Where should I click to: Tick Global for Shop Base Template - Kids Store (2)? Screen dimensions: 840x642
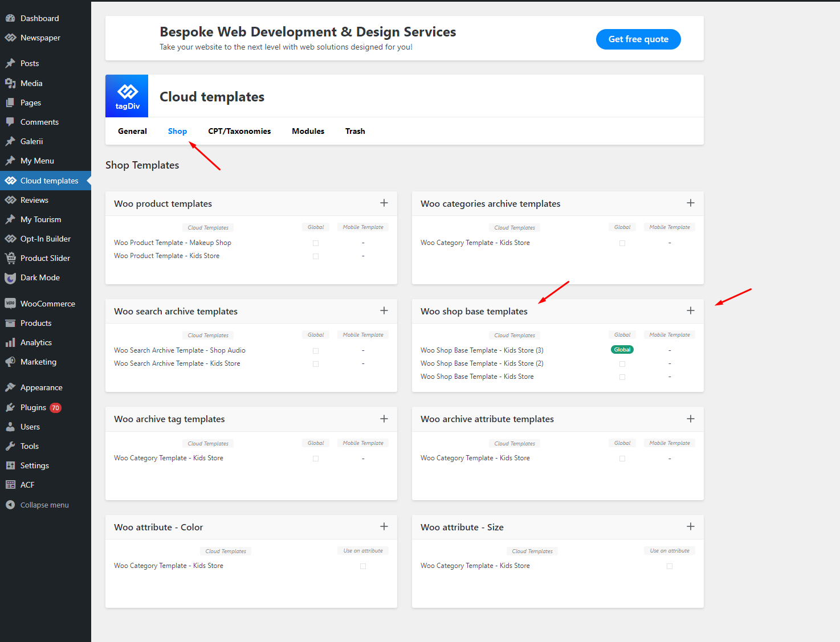[622, 364]
